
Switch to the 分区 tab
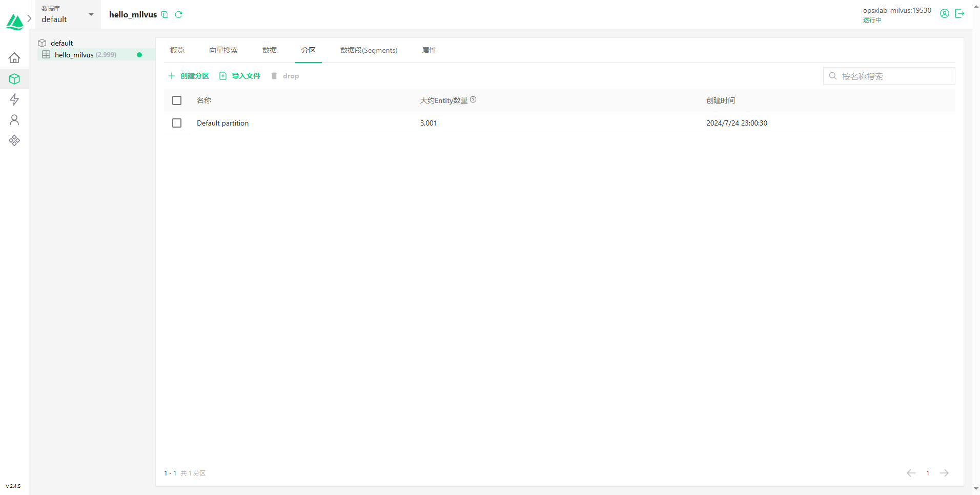coord(309,50)
